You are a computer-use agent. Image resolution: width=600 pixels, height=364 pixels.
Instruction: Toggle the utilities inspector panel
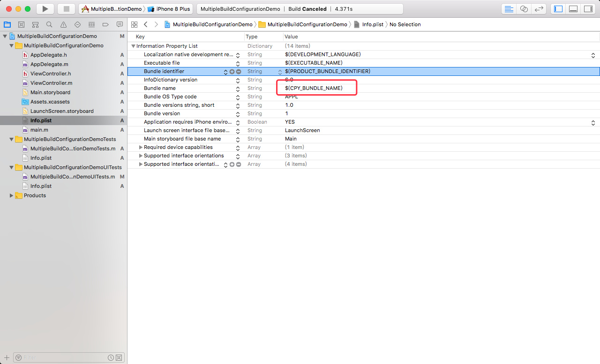pos(588,9)
